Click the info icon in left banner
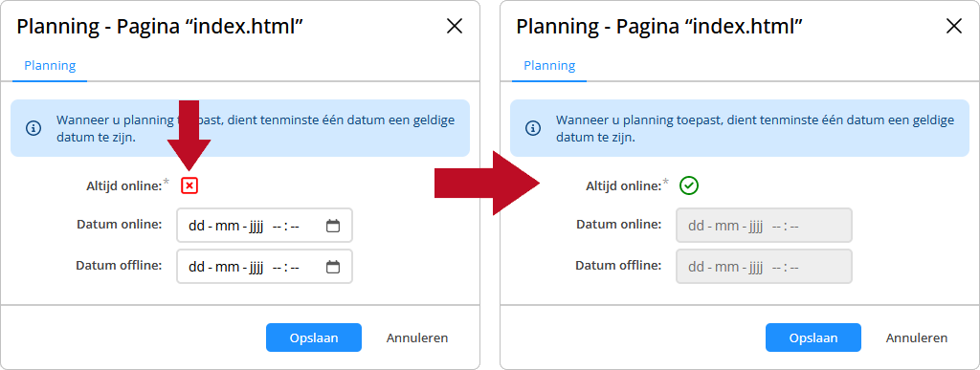The height and width of the screenshot is (370, 980). (x=33, y=128)
